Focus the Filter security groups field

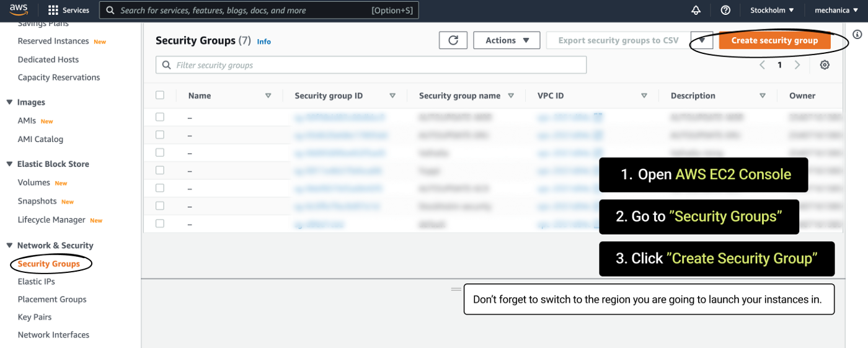(x=371, y=65)
